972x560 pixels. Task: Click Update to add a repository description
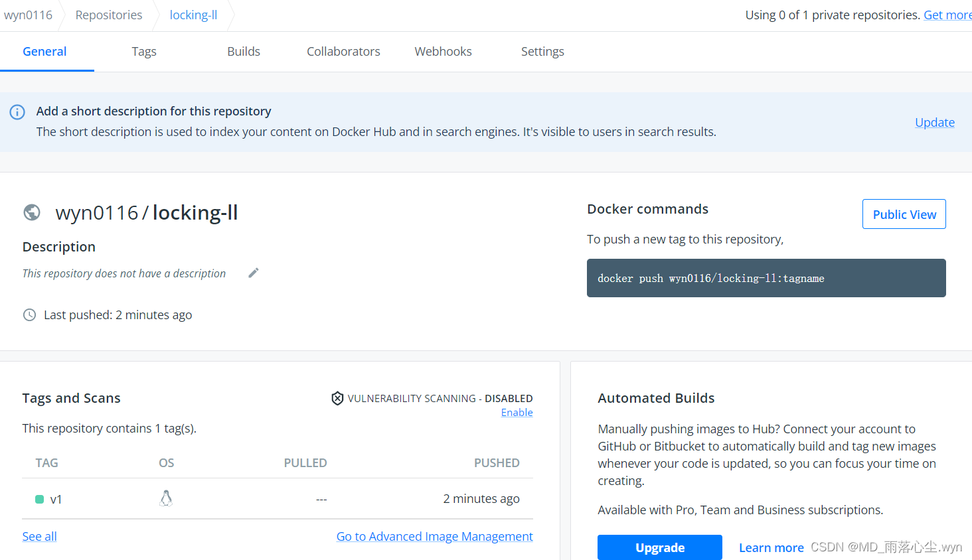point(934,122)
